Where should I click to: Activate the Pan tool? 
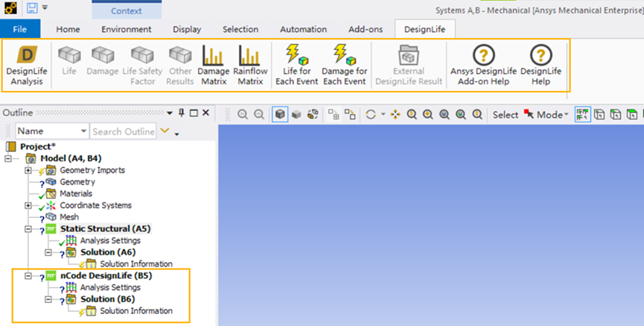tap(395, 115)
